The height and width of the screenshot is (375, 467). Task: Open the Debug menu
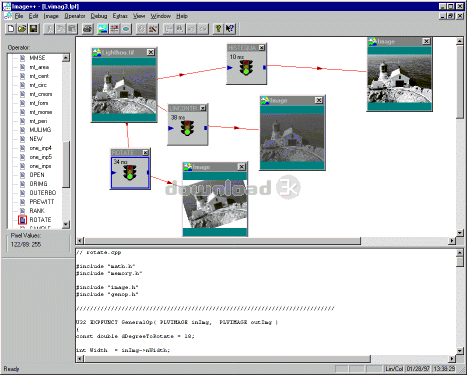(99, 16)
